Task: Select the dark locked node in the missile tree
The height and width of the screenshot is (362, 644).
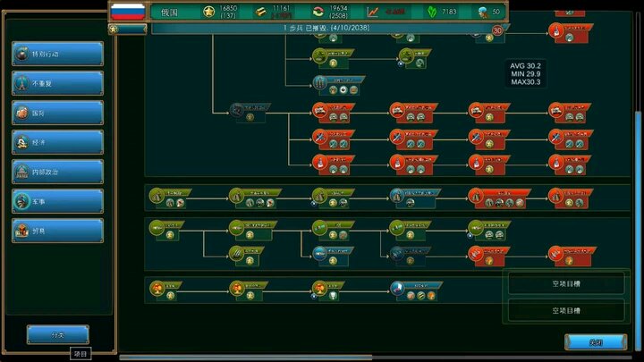Action: pos(410,257)
